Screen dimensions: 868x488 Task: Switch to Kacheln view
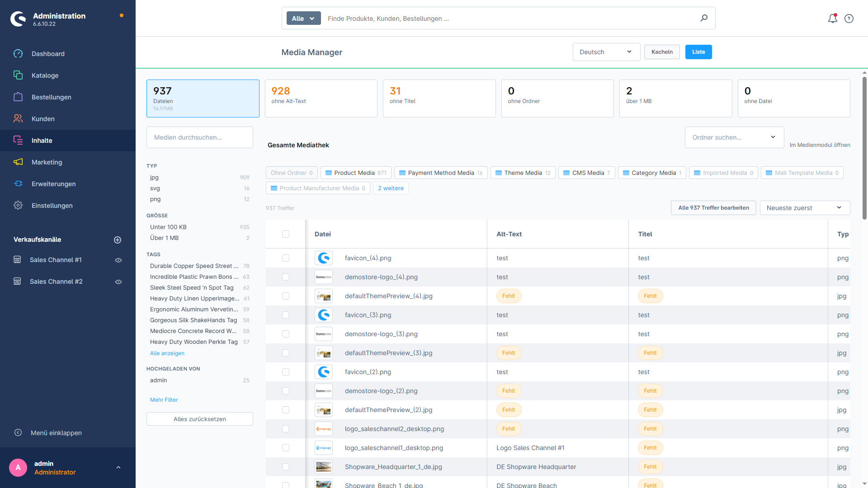pos(662,52)
